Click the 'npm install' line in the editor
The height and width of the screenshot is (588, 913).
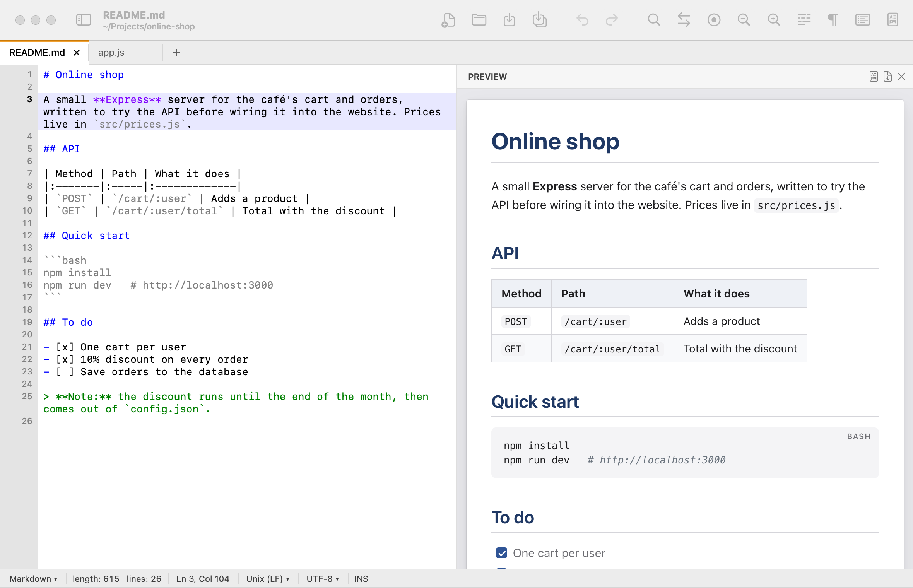point(77,273)
